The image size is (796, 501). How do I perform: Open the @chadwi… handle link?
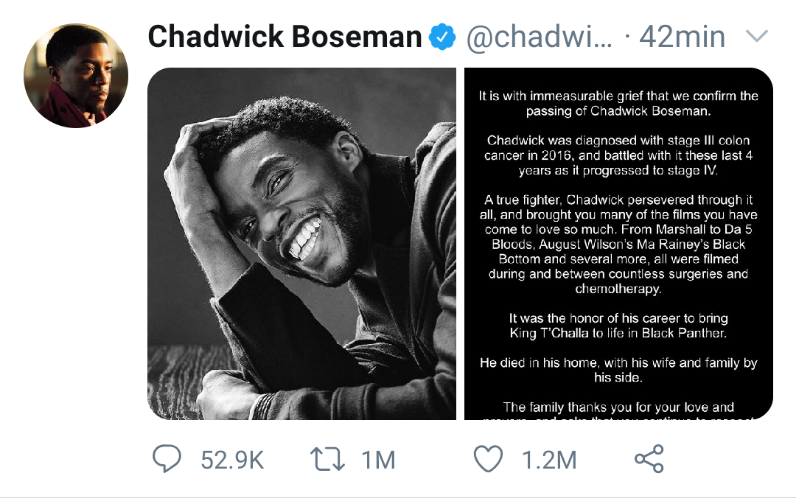[x=538, y=38]
